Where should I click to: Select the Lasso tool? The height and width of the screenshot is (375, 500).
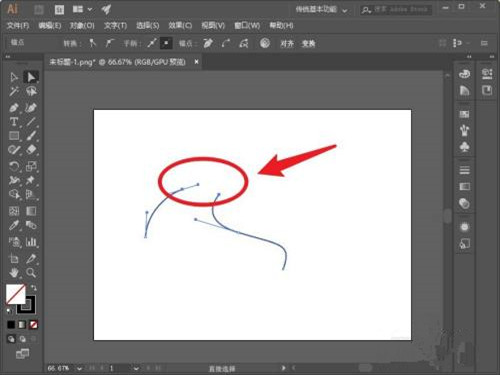(x=31, y=91)
